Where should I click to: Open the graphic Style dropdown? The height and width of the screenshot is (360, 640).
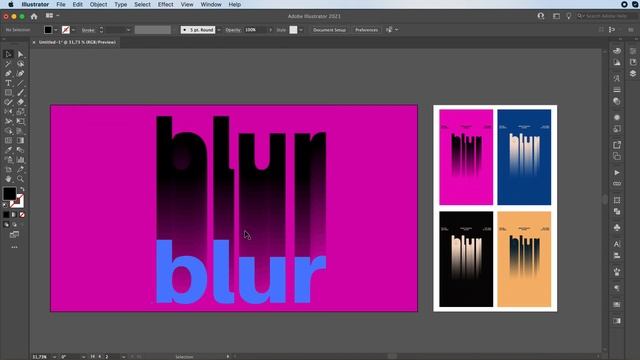click(301, 30)
